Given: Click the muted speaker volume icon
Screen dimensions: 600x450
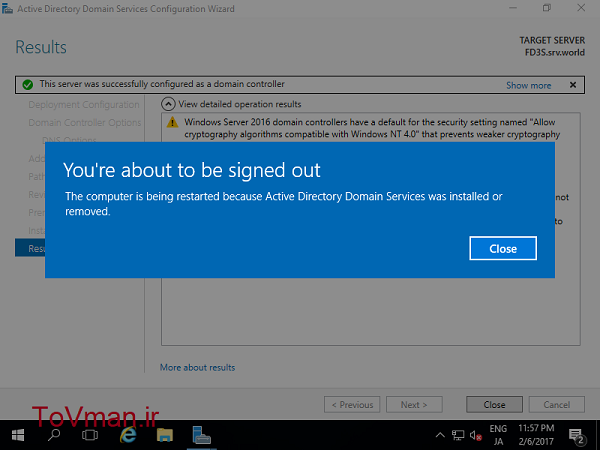Looking at the screenshot, I should (475, 435).
